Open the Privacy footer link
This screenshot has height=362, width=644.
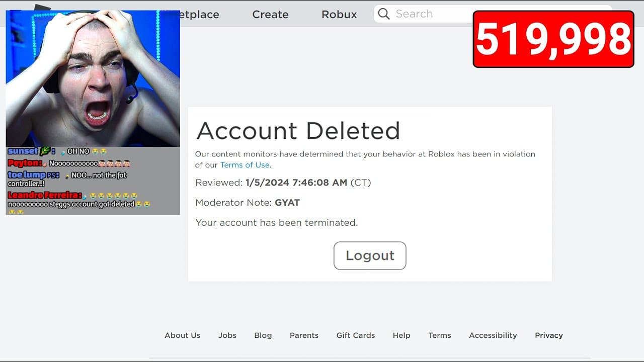(549, 335)
